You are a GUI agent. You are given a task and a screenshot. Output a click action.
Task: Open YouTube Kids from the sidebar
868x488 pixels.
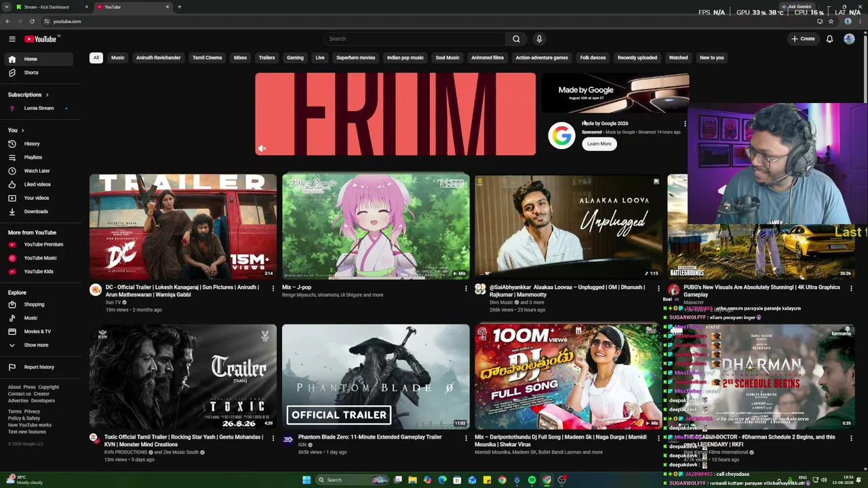click(38, 271)
